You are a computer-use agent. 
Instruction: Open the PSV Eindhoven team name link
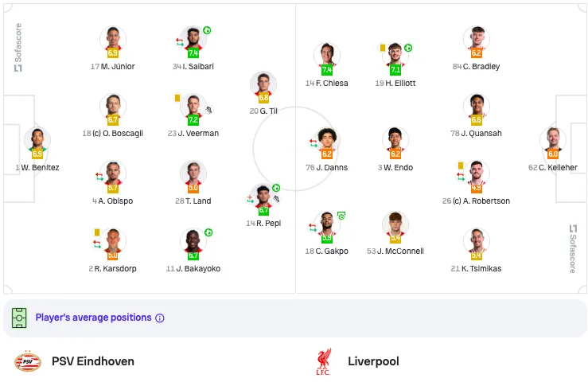click(x=93, y=361)
